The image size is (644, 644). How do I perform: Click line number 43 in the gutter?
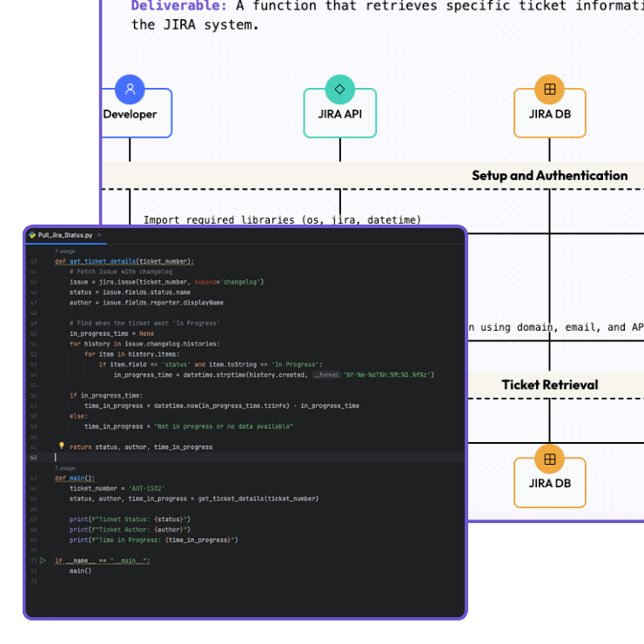(x=33, y=261)
